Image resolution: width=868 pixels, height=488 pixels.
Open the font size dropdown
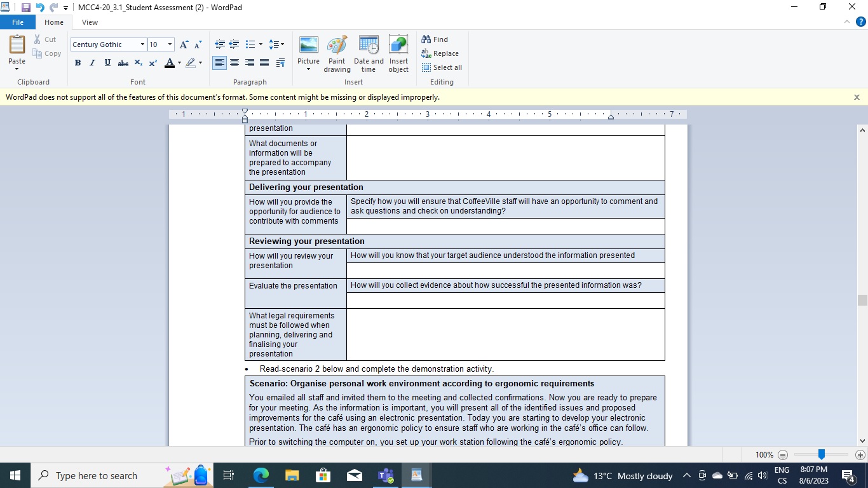[169, 44]
